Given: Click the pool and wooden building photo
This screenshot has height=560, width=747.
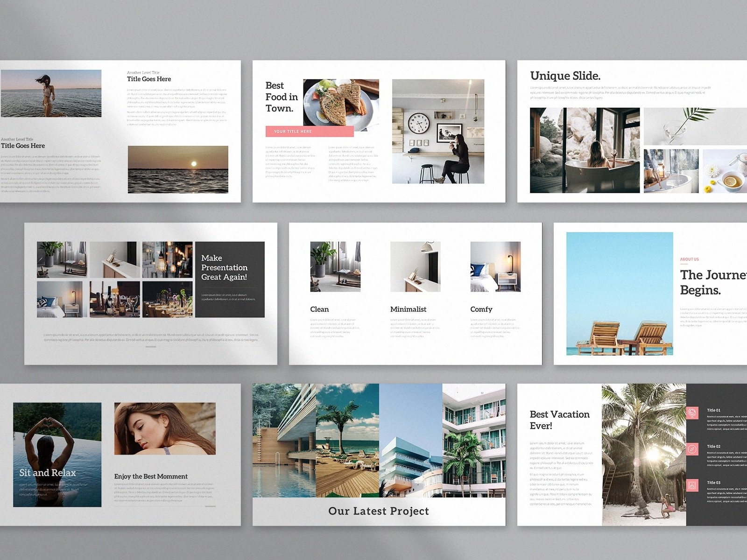Looking at the screenshot, I should [x=284, y=441].
